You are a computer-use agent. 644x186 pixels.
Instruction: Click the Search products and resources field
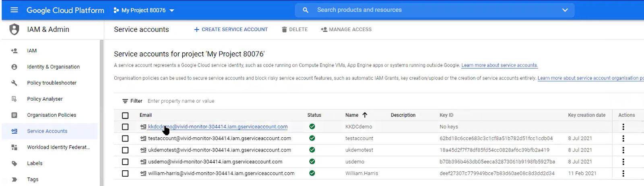435,10
